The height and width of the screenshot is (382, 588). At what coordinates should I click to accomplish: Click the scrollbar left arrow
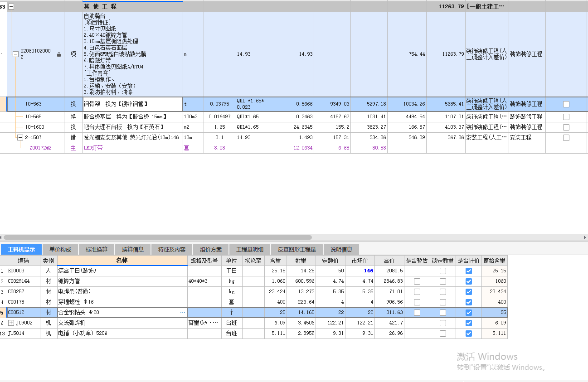click(x=1, y=237)
